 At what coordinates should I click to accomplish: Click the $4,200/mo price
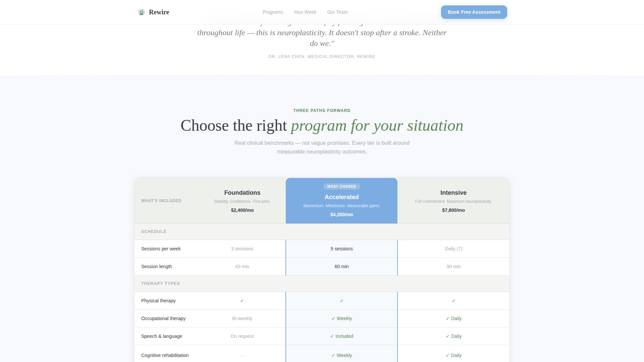[341, 215]
